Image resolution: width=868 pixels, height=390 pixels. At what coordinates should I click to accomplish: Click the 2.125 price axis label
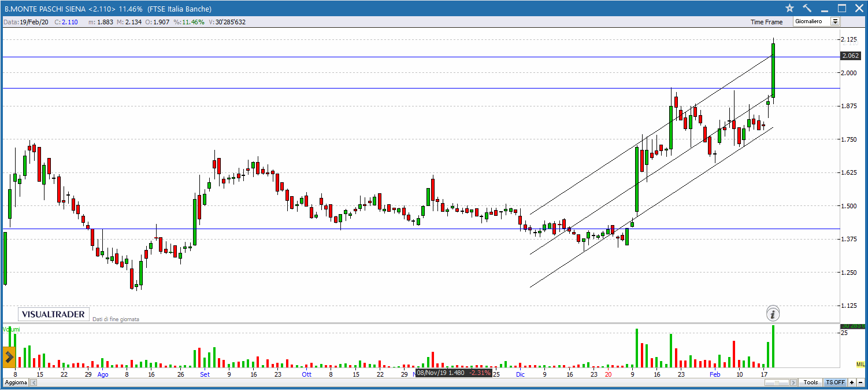coord(850,39)
